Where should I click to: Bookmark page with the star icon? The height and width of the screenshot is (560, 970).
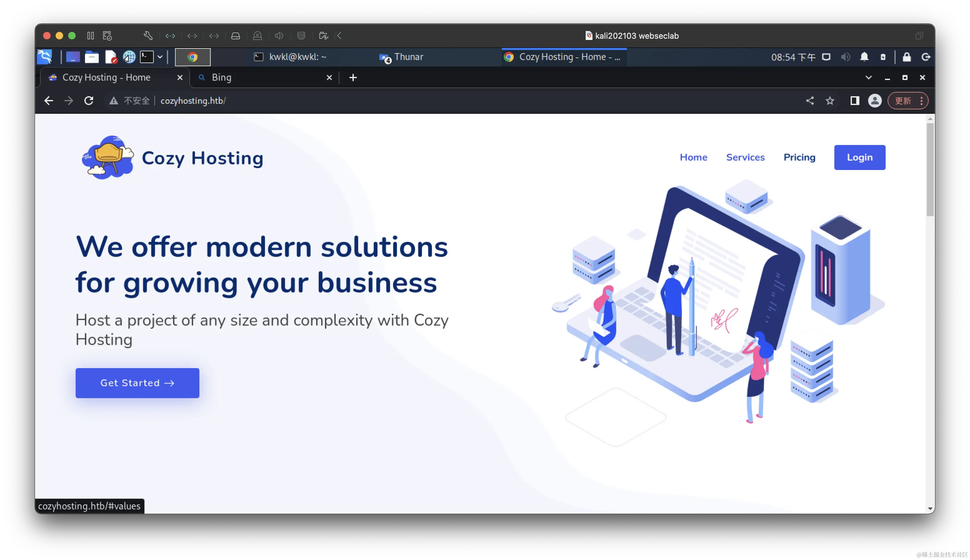pyautogui.click(x=830, y=101)
